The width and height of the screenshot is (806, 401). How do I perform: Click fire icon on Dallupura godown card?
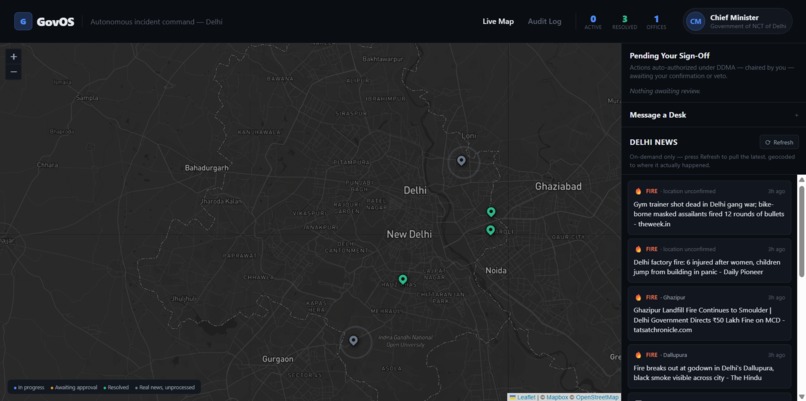click(638, 355)
